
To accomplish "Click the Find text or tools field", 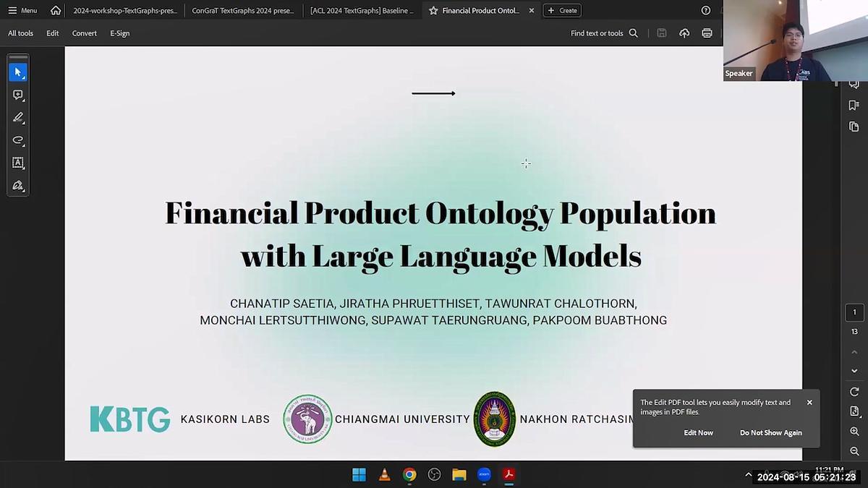I will click(597, 33).
